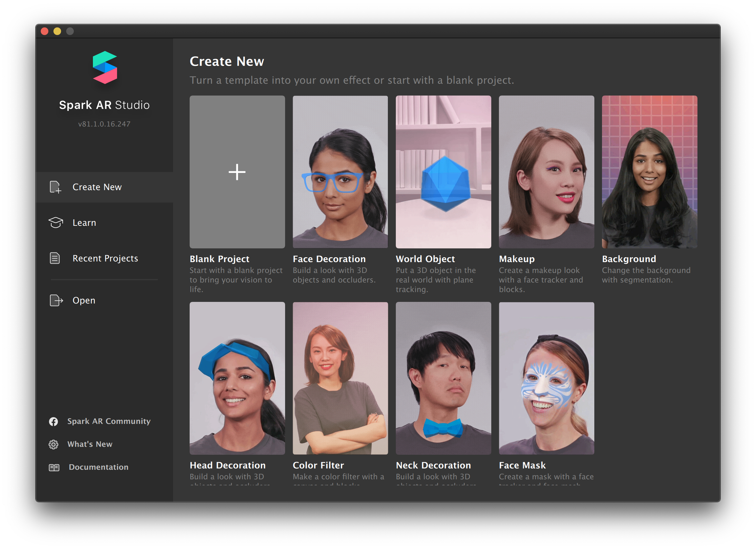
Task: Open the Spark AR Community link
Action: 109,421
